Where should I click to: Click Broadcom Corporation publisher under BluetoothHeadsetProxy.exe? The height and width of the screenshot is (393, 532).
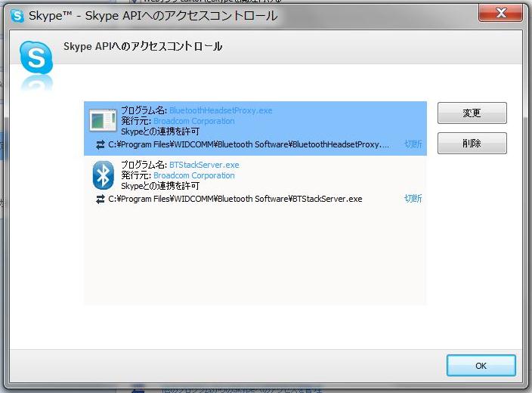(x=193, y=121)
